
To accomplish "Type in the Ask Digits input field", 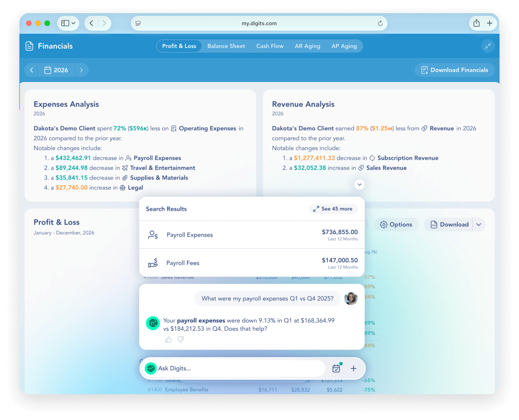I will 240,368.
